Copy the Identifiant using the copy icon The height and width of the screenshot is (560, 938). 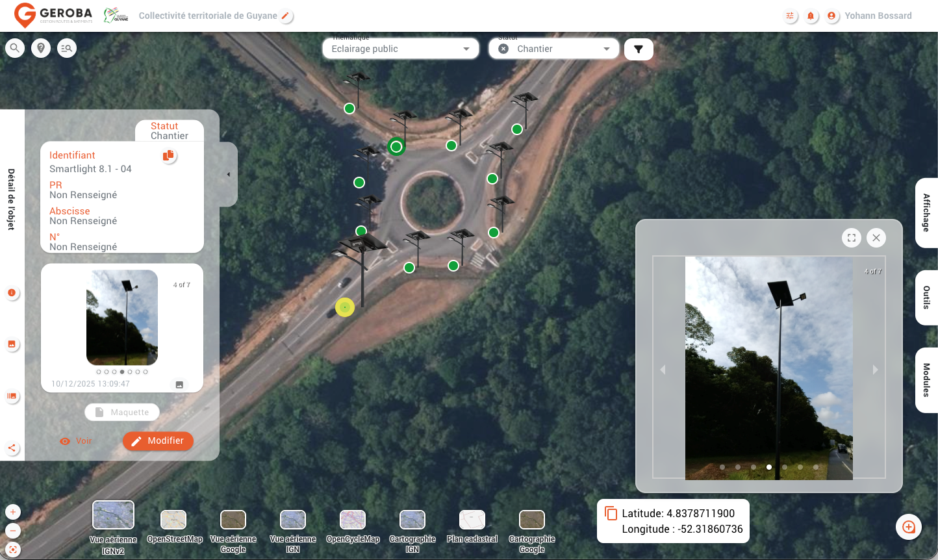point(168,155)
